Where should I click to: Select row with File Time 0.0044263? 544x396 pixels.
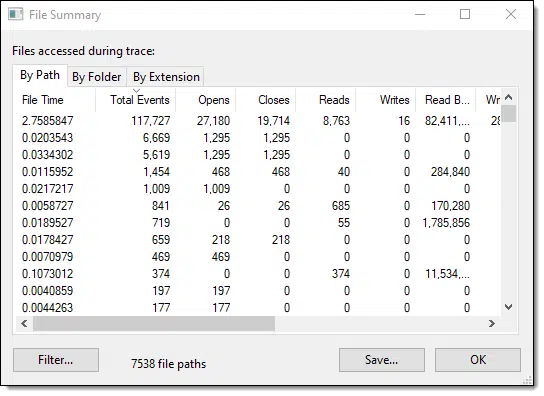click(257, 308)
